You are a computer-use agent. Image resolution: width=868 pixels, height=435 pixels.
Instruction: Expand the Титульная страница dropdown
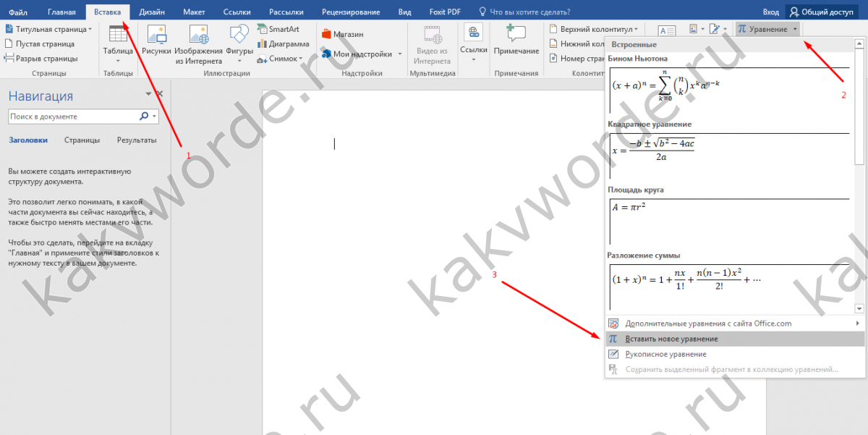(x=90, y=30)
